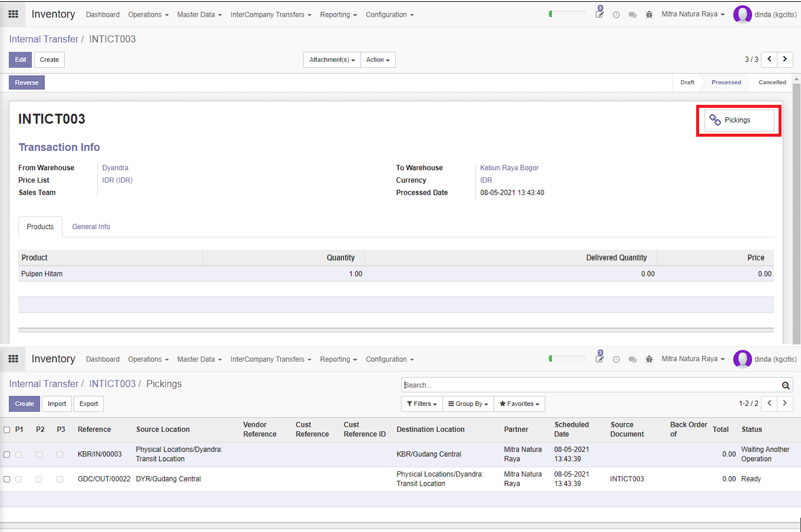Select row checkbox for KBR/IN/00003
This screenshot has height=532, width=801.
click(7, 454)
